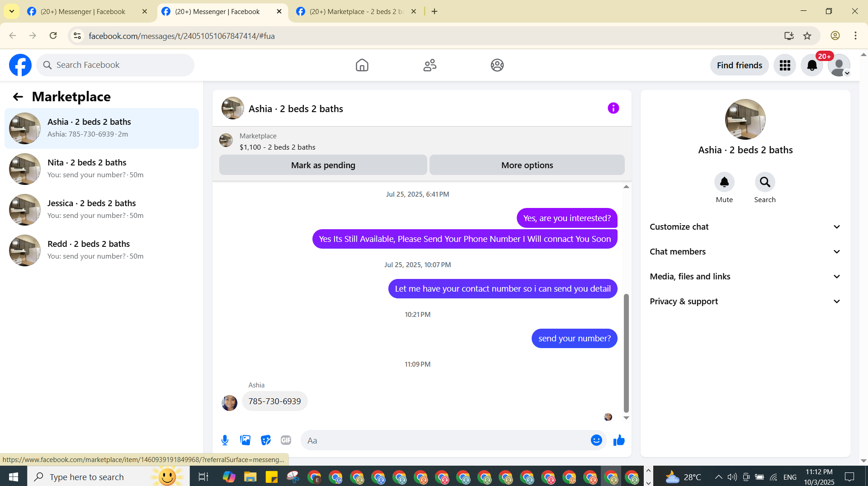This screenshot has height=486, width=868.
Task: Go back in browser history
Action: (12, 36)
